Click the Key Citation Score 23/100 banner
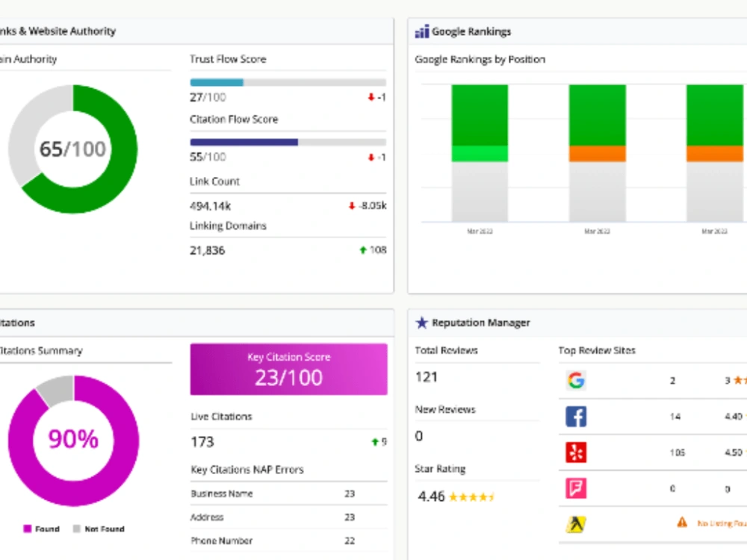 click(x=288, y=369)
